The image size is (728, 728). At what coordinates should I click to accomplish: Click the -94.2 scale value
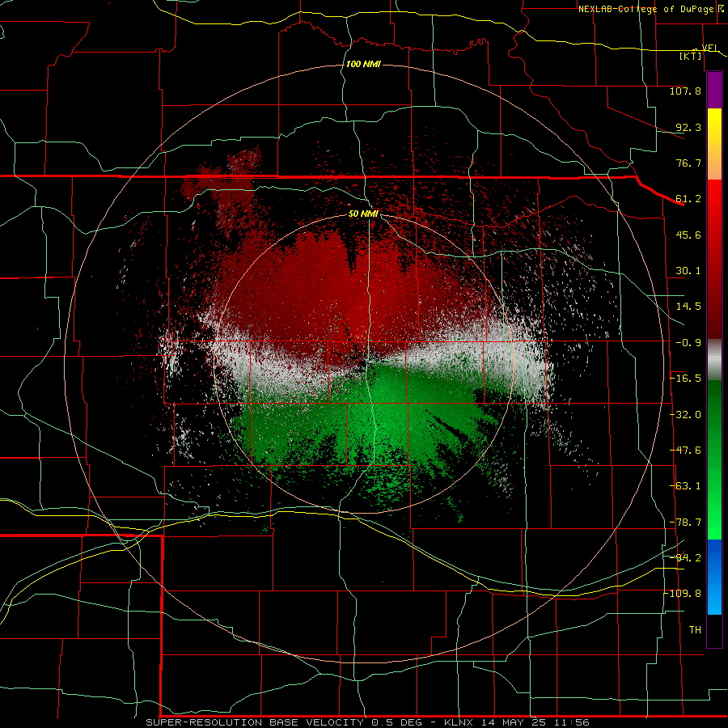[x=685, y=557]
